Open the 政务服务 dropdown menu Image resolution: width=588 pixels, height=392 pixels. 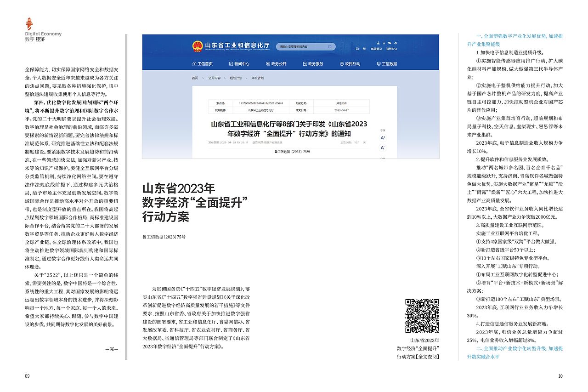click(317, 64)
